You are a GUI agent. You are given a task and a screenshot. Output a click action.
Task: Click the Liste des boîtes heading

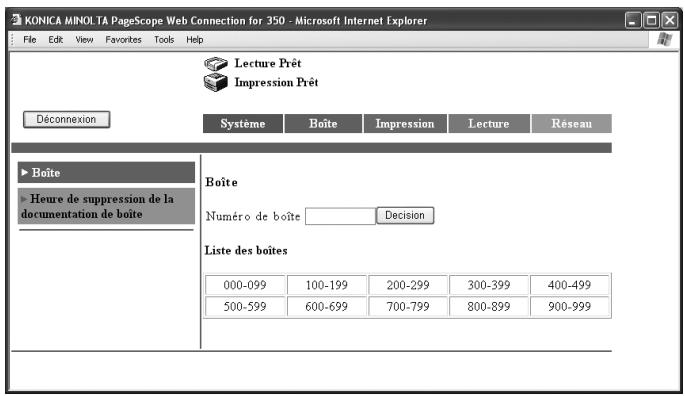tap(246, 250)
